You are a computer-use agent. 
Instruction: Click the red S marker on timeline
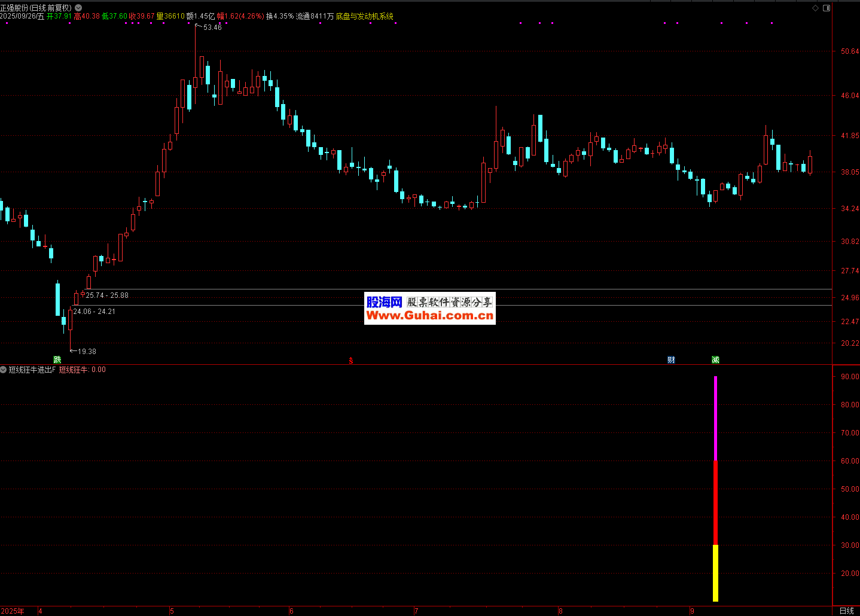(x=351, y=360)
